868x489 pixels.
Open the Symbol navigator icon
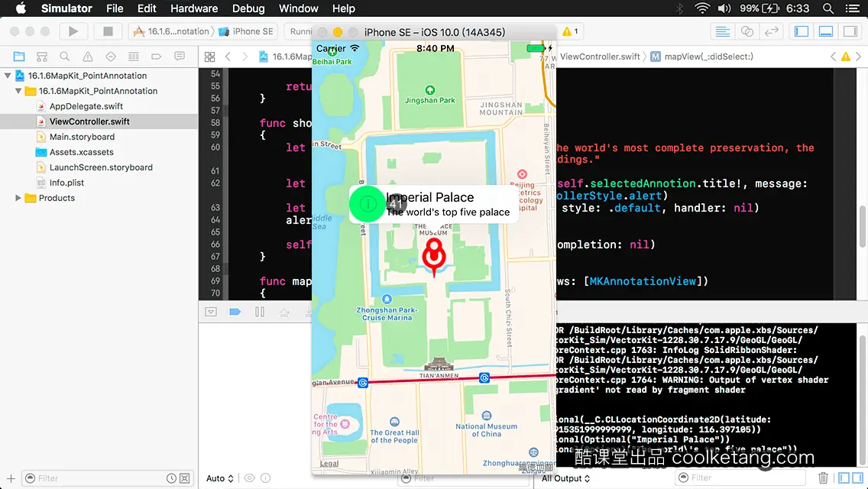[41, 57]
